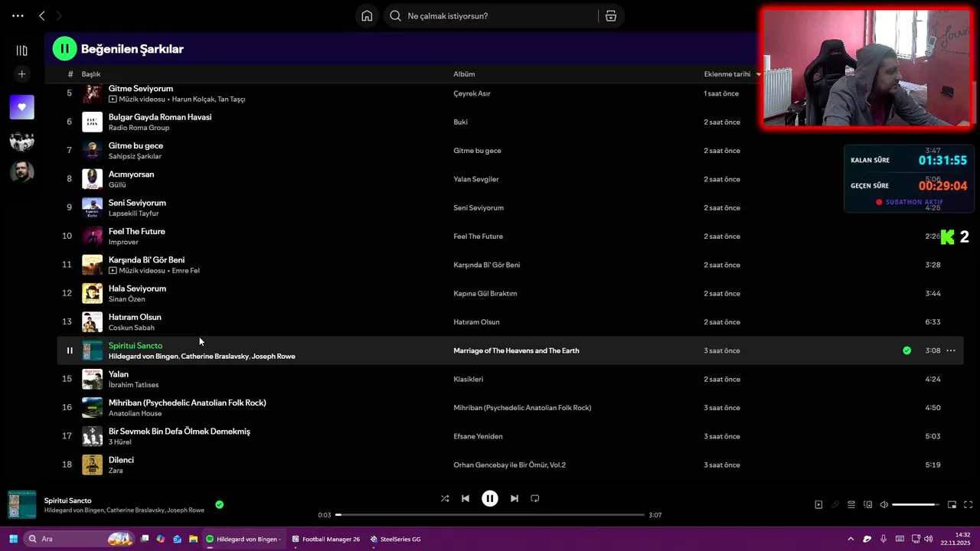980x551 pixels.
Task: Create a new playlist with plus icon
Action: click(21, 74)
